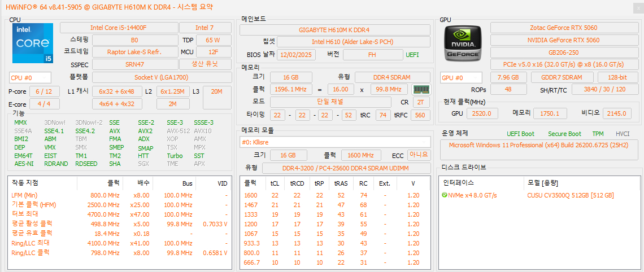The height and width of the screenshot is (272, 644).
Task: Click the 'VID' column header
Action: pyautogui.click(x=222, y=183)
